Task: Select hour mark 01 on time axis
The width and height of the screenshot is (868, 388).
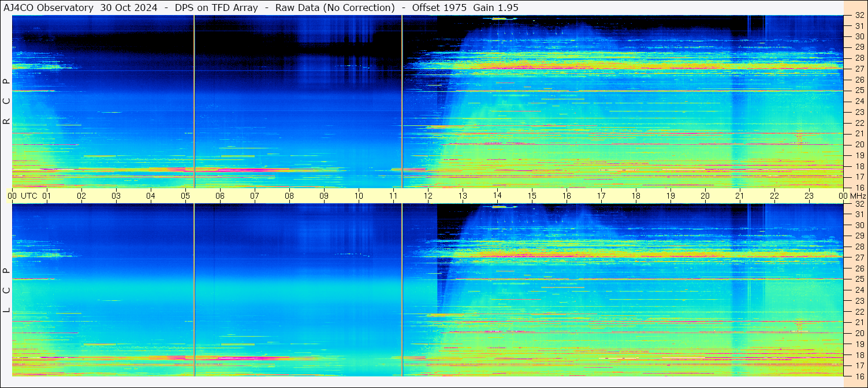Action: (x=47, y=196)
